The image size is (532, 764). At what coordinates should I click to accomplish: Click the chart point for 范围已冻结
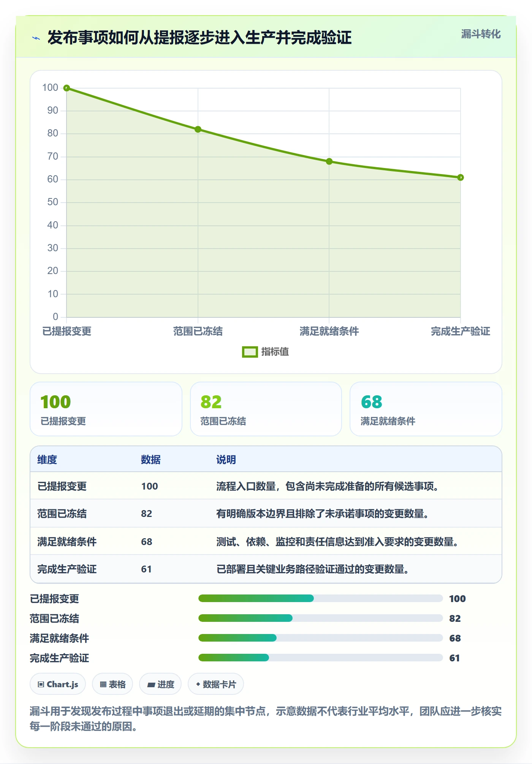pyautogui.click(x=198, y=130)
